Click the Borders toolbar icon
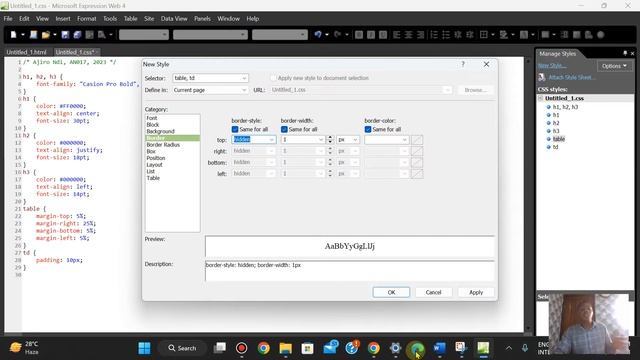 (484, 35)
